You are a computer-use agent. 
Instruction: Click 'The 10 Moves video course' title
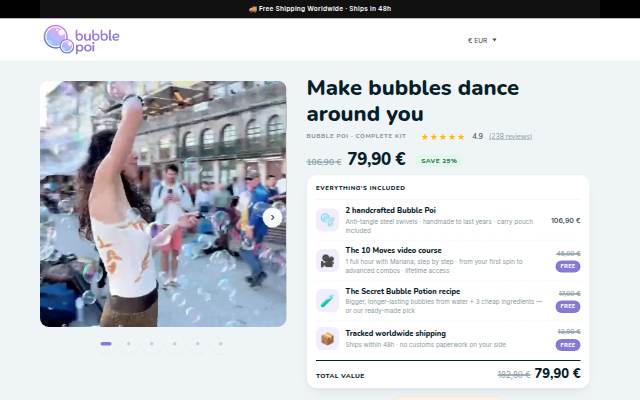pyautogui.click(x=393, y=250)
